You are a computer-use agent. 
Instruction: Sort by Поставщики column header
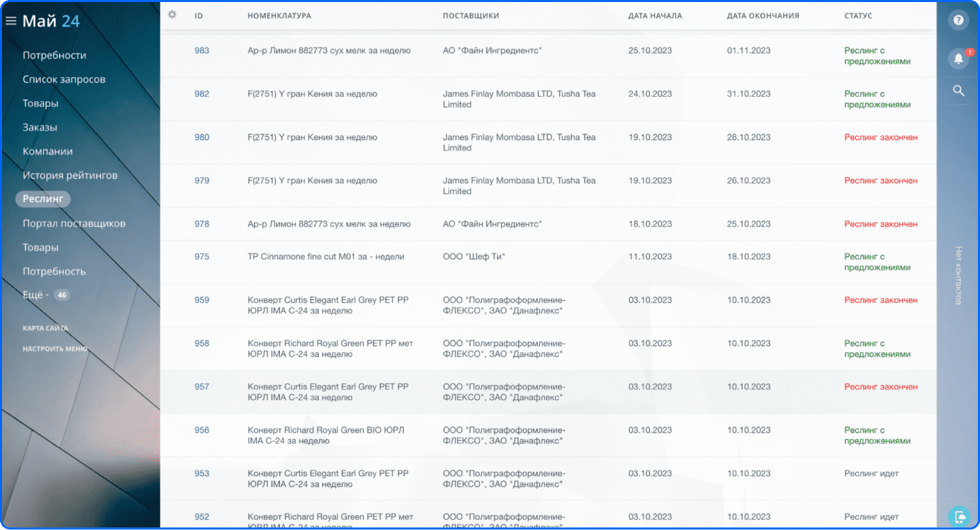click(x=471, y=15)
